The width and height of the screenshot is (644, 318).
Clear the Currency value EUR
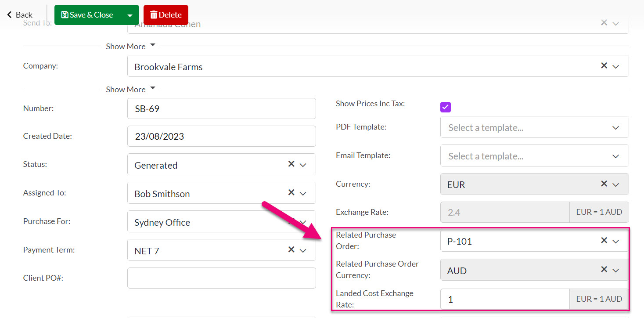(604, 184)
